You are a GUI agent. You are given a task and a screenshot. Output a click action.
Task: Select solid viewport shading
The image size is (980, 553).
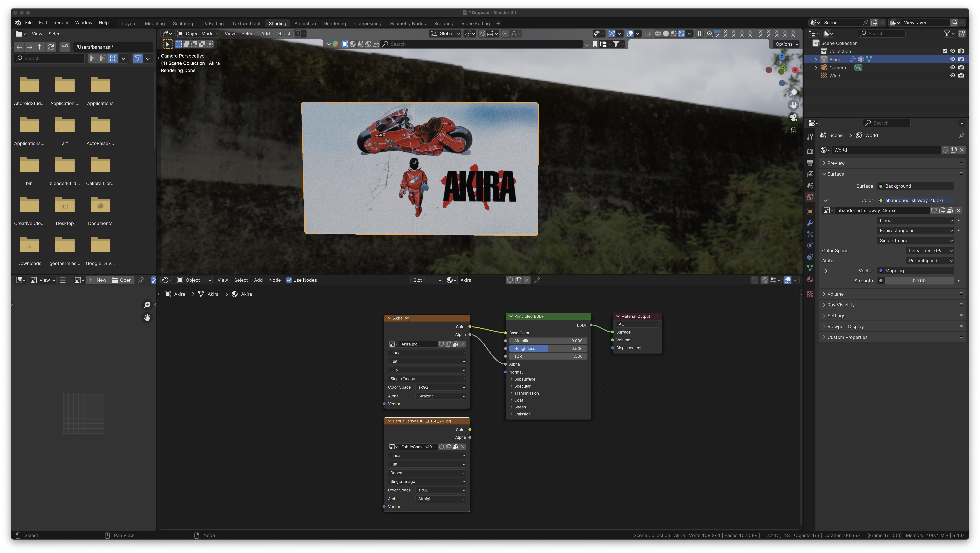(666, 33)
